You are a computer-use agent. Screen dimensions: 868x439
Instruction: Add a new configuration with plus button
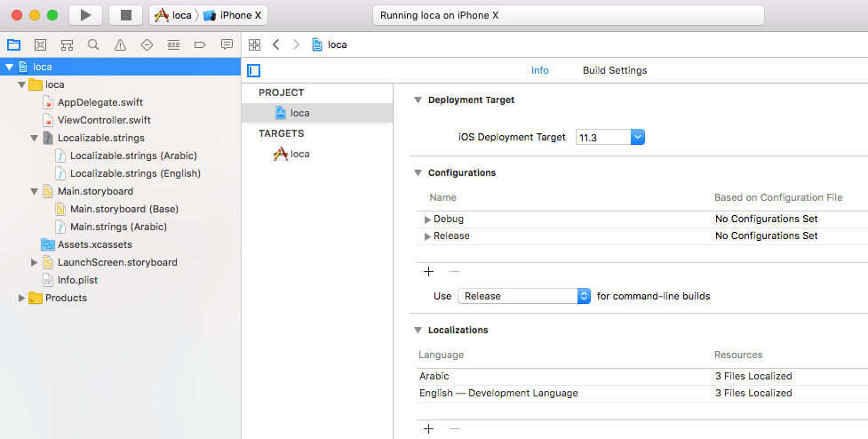tap(428, 271)
